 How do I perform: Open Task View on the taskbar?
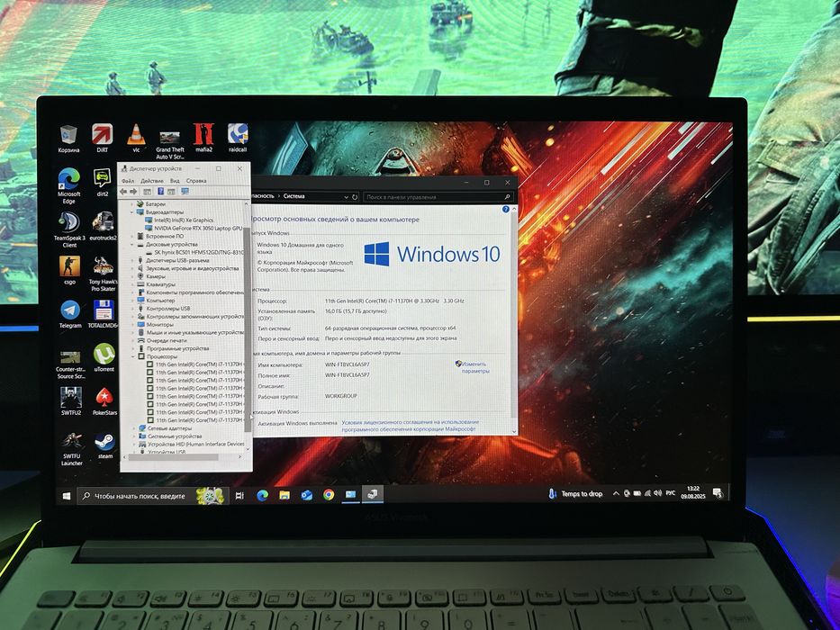click(x=239, y=496)
